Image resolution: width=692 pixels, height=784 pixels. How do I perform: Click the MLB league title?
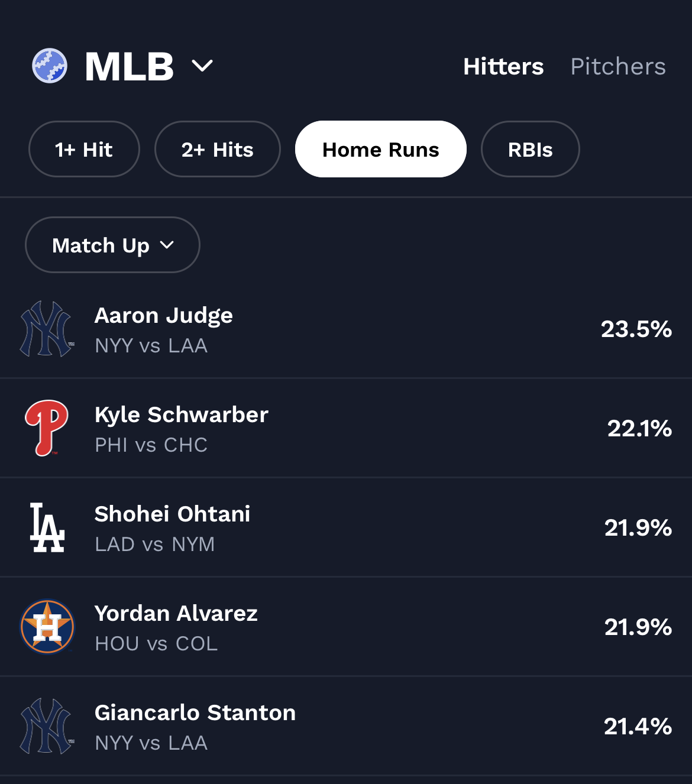[130, 66]
